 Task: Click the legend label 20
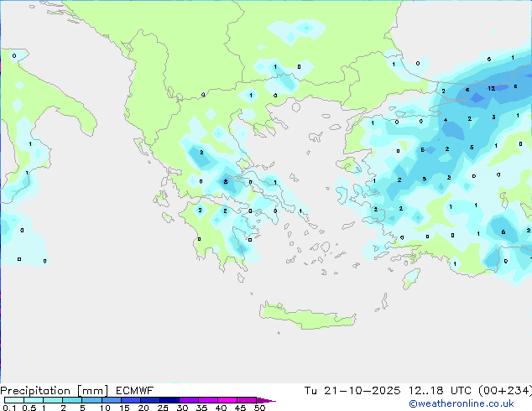[x=143, y=408]
